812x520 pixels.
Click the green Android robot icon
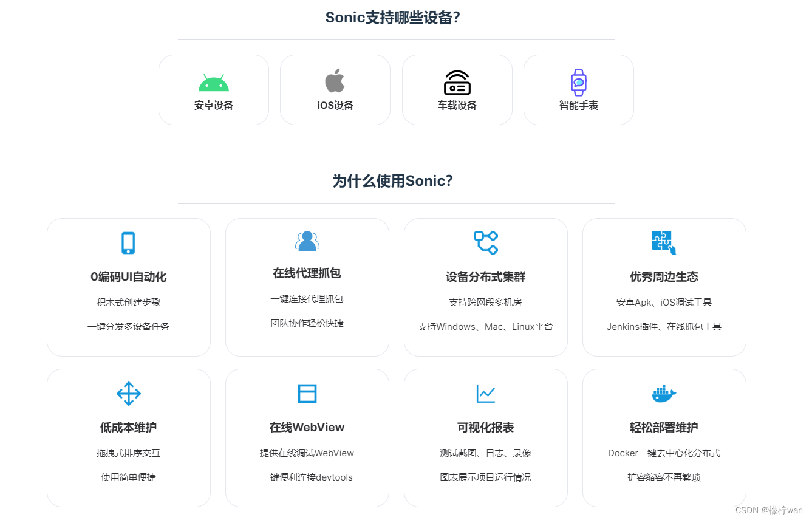[x=214, y=83]
